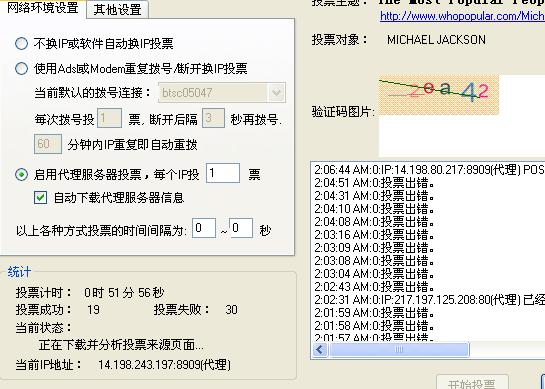Click the 开始投票 button
Viewport: 545px width, 389px height.
[472, 382]
